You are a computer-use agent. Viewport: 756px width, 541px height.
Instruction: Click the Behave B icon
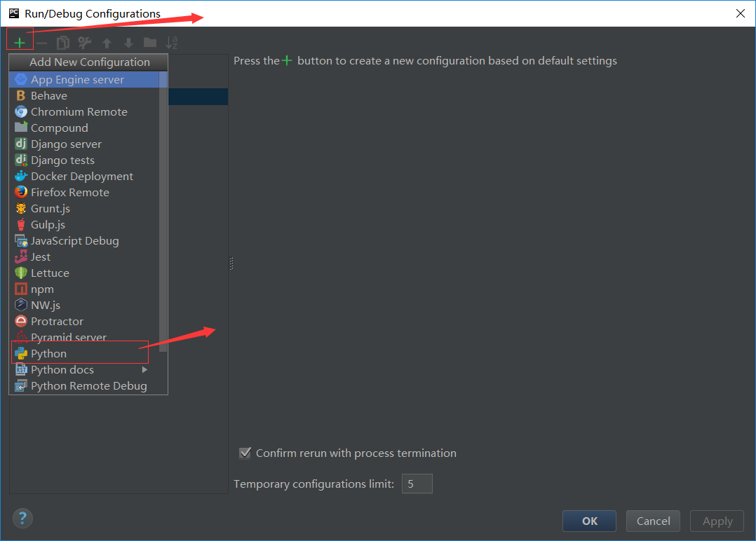click(x=21, y=96)
